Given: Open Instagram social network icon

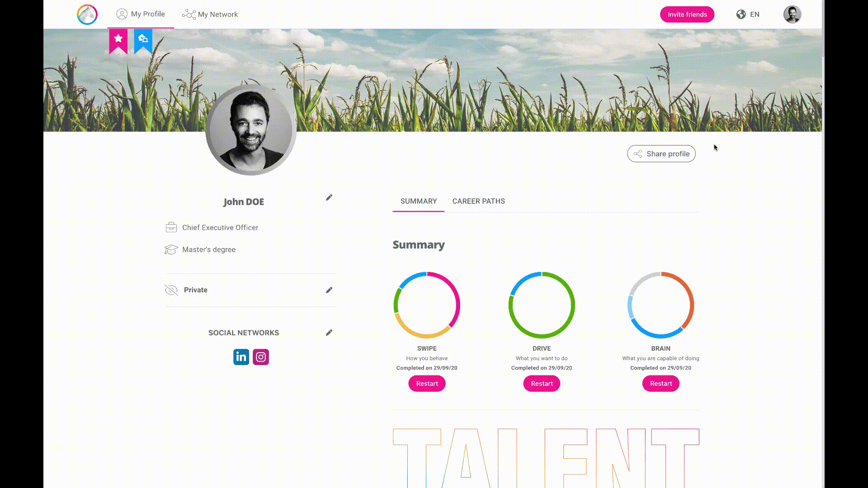Looking at the screenshot, I should (261, 357).
